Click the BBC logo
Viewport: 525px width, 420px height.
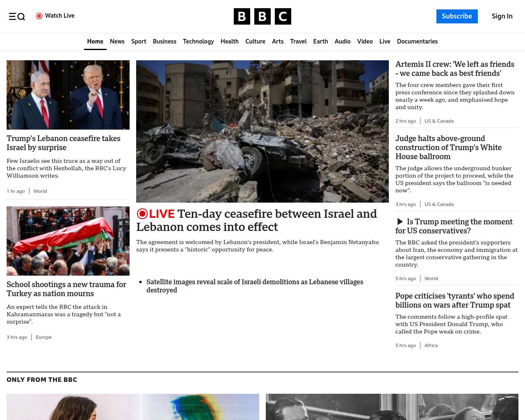point(262,16)
